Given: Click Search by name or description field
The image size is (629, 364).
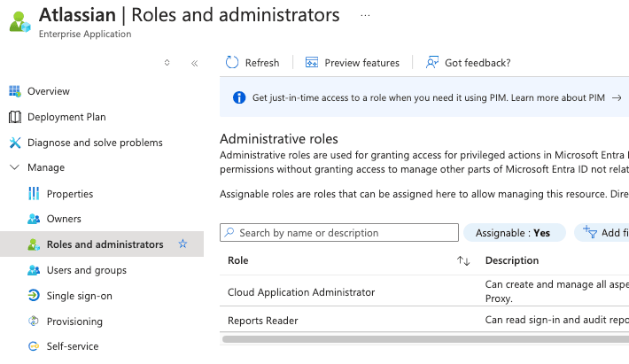Looking at the screenshot, I should 339,233.
